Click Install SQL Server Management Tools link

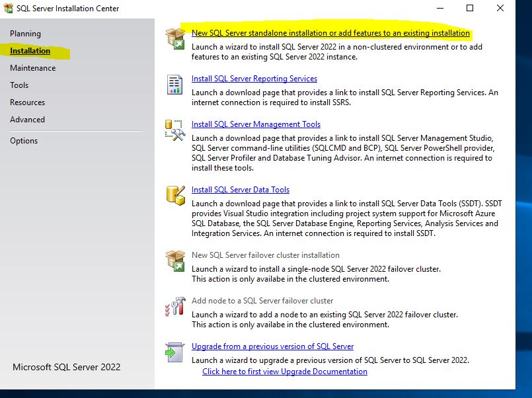[x=256, y=124]
